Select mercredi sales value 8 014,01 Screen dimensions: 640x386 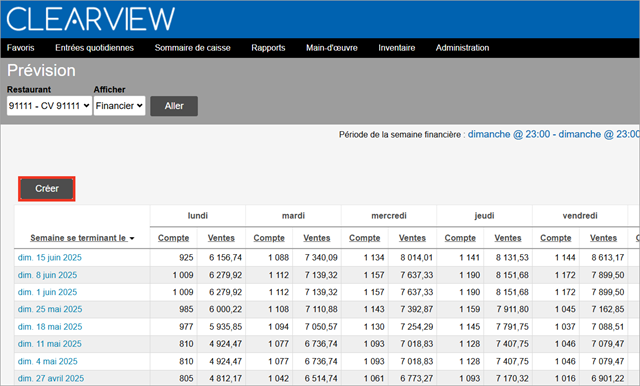(416, 257)
